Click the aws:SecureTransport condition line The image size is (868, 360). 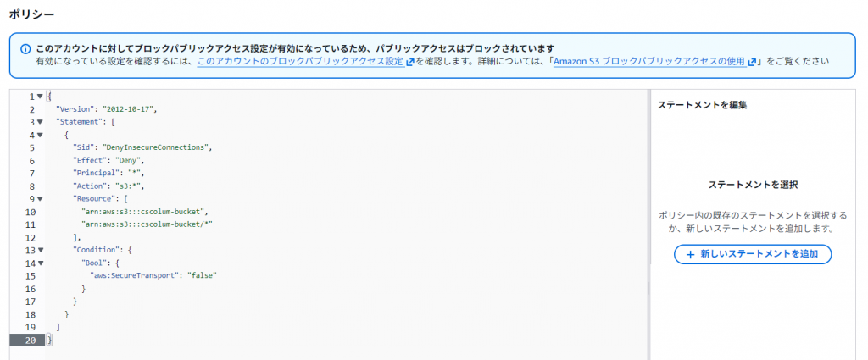tap(153, 276)
